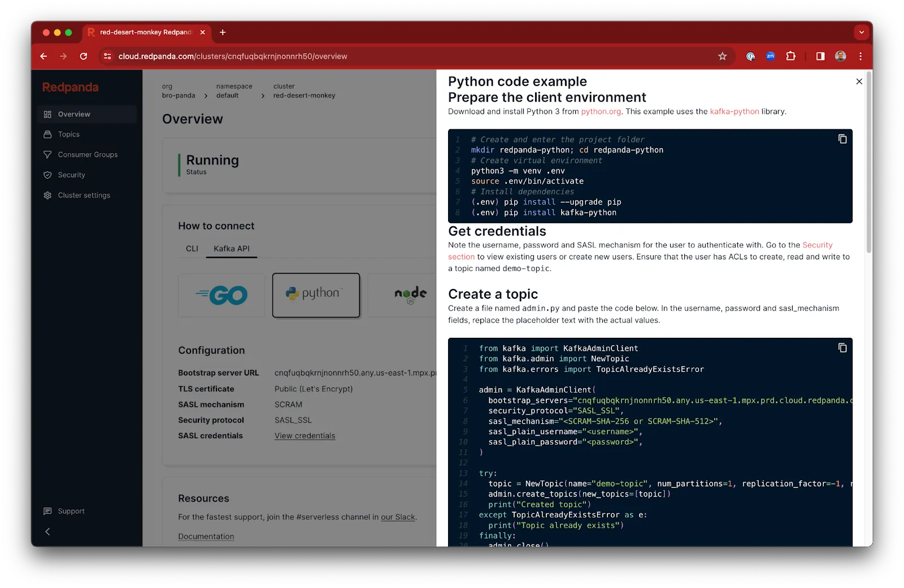Bookmark the page with the star icon
904x588 pixels.
[722, 56]
